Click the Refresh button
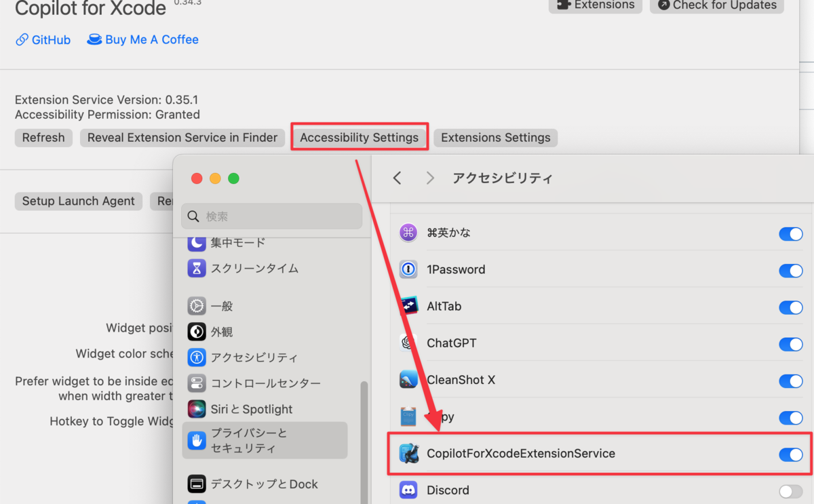The height and width of the screenshot is (504, 814). tap(43, 138)
